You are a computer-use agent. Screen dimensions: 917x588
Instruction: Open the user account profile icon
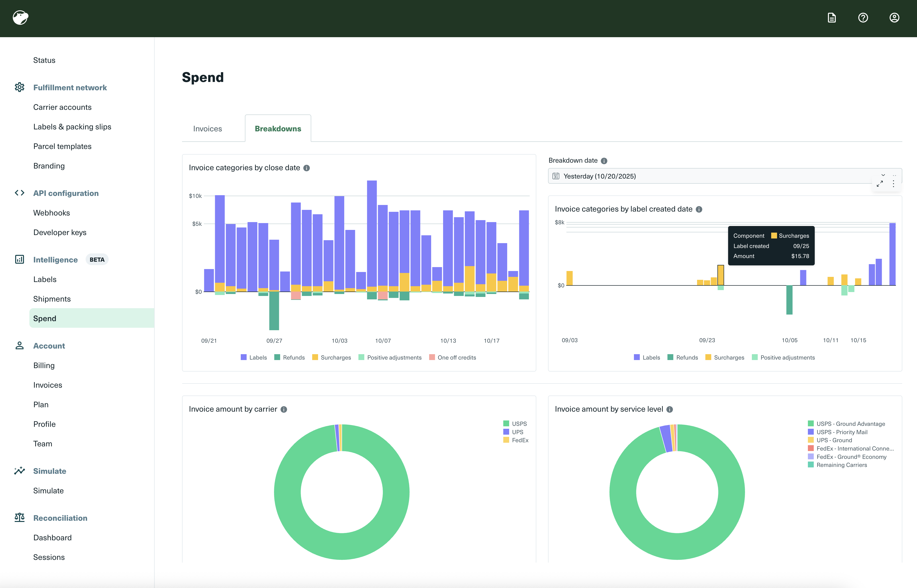pyautogui.click(x=894, y=18)
